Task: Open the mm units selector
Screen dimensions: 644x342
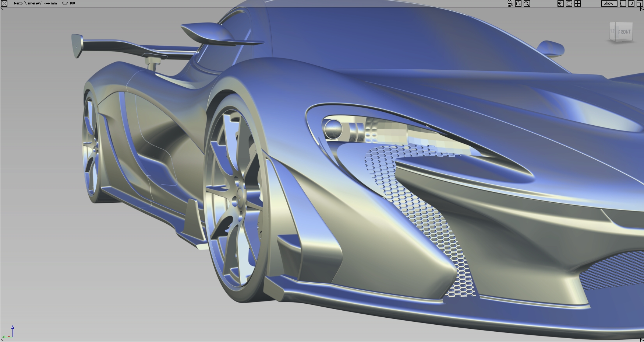Action: tap(54, 3)
